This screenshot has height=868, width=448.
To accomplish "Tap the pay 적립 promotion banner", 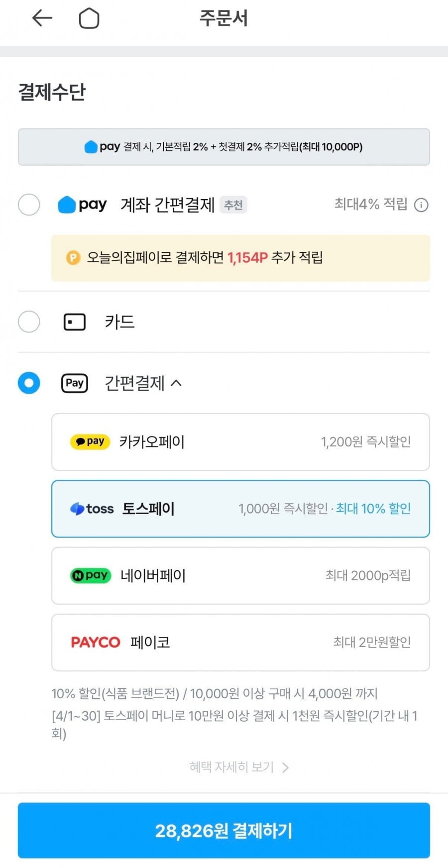I will pos(224,147).
